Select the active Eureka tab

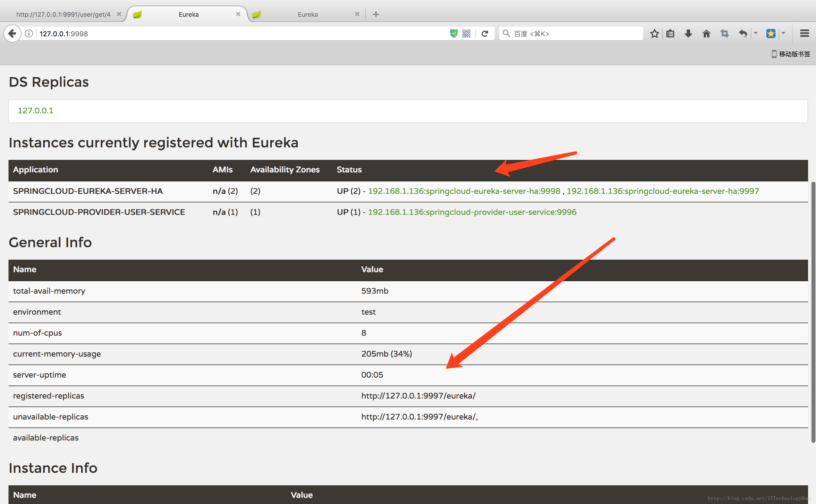point(188,14)
